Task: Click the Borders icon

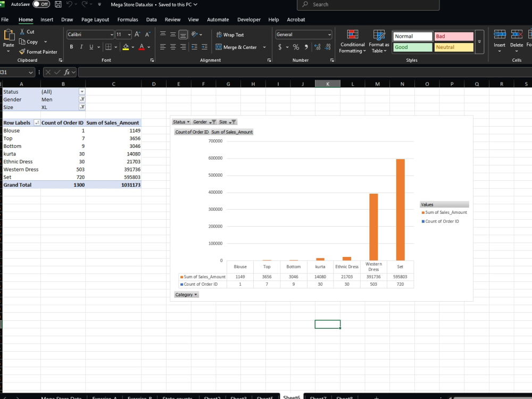Action: (x=108, y=47)
